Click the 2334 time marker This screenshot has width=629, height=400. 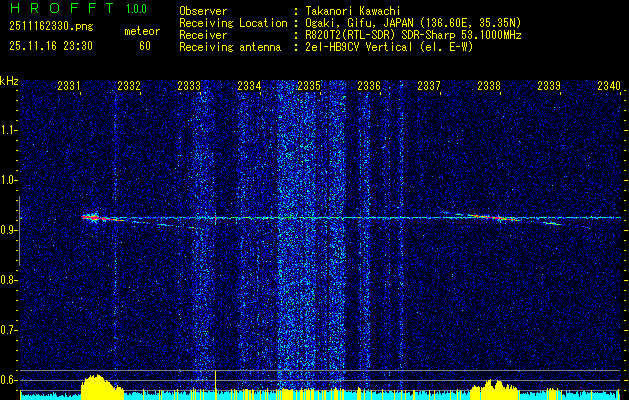(249, 86)
